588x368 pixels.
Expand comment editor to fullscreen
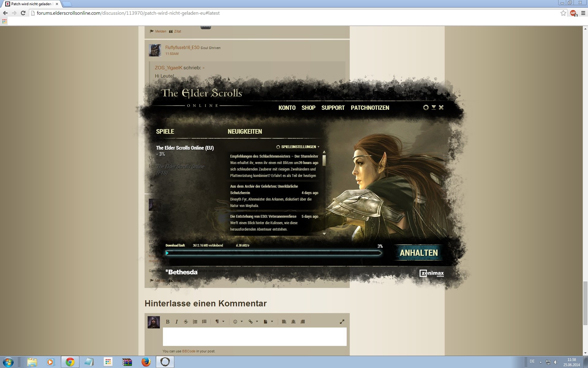point(342,322)
